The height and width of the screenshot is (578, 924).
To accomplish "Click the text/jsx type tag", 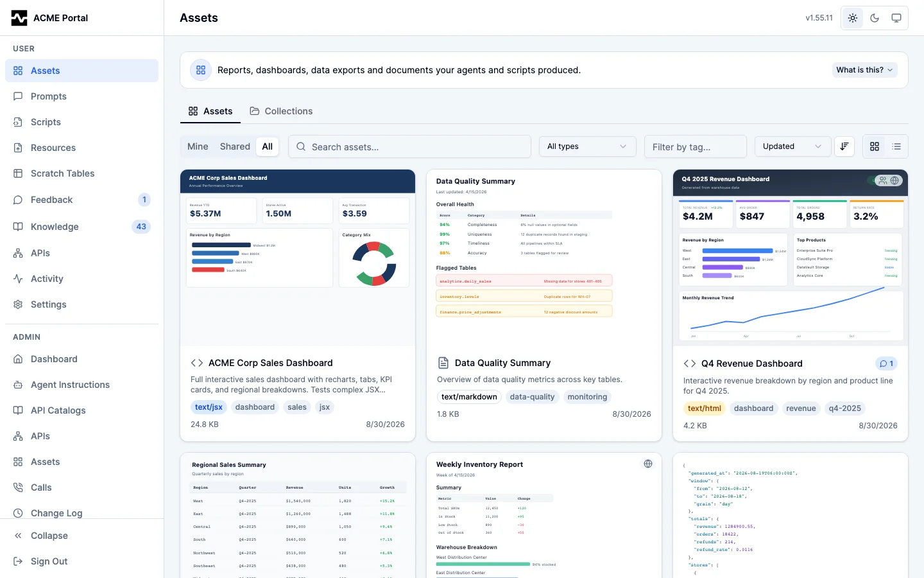I will point(209,407).
